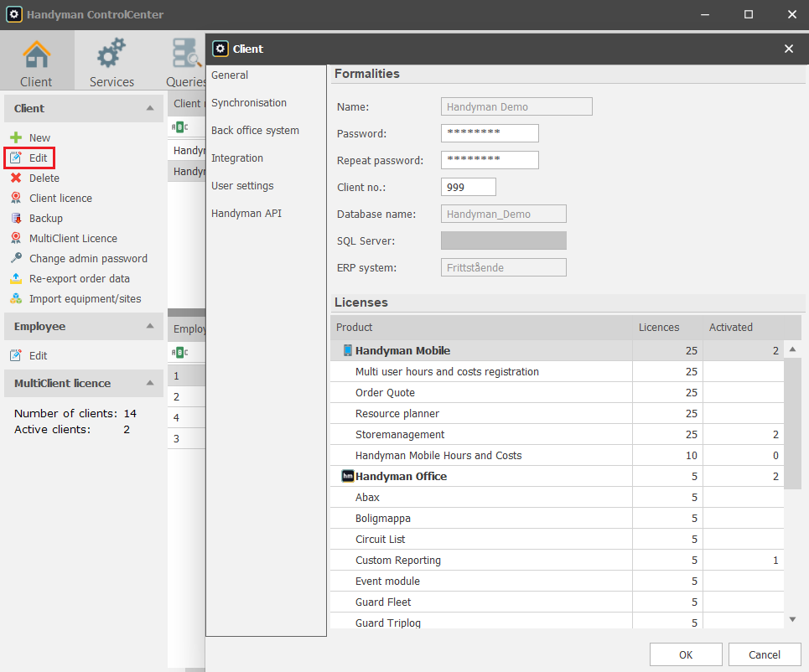Click the red X Delete icon
809x672 pixels.
[x=16, y=178]
